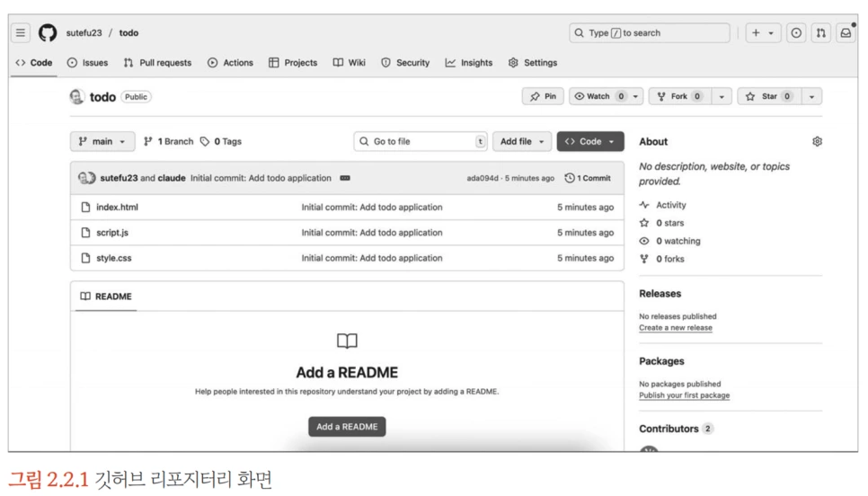Click the claude co-author name in commit bar
This screenshot has width=868, height=496.
(x=172, y=178)
